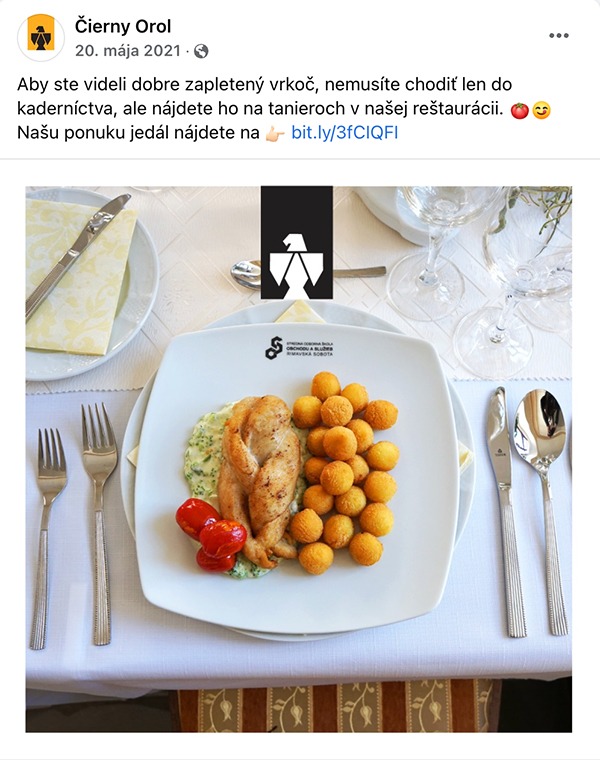Click the black eagle logo on the photo
The height and width of the screenshot is (760, 600).
click(x=297, y=242)
